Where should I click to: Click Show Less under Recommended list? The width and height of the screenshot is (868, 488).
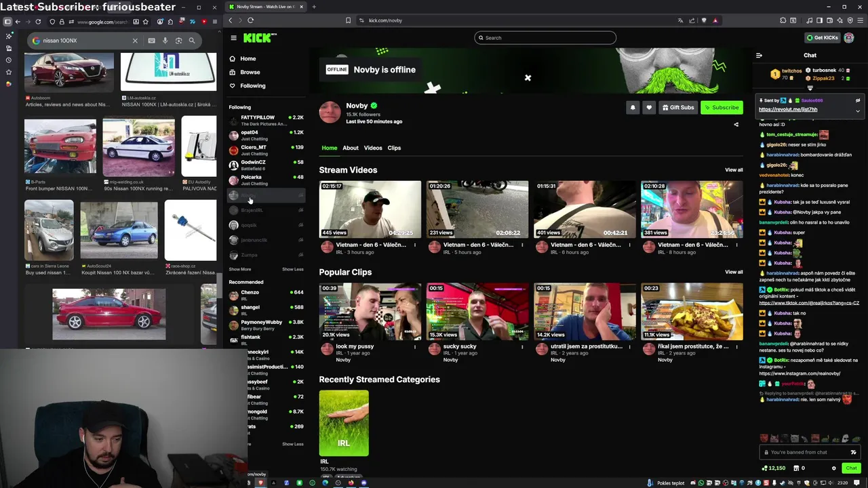(292, 444)
